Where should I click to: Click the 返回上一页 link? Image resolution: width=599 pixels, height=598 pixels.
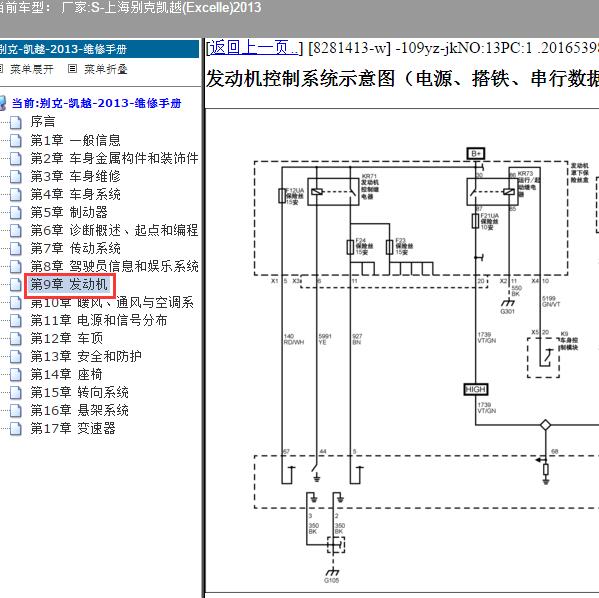254,48
